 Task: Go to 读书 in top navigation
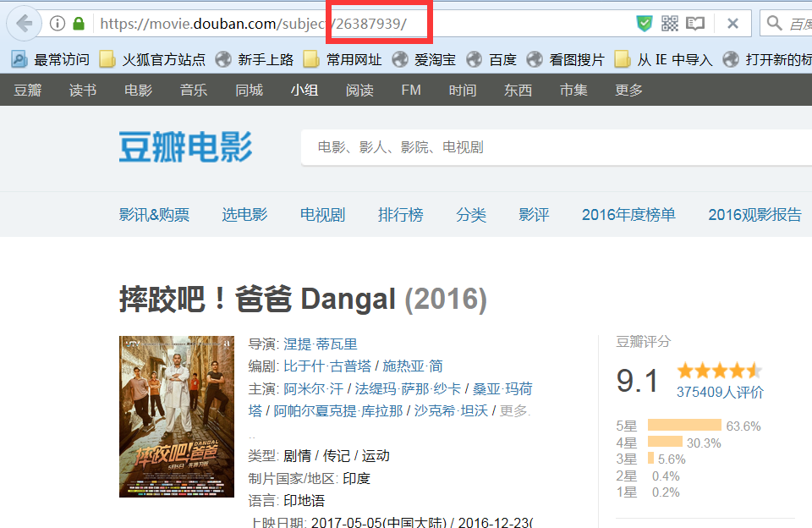pyautogui.click(x=83, y=91)
